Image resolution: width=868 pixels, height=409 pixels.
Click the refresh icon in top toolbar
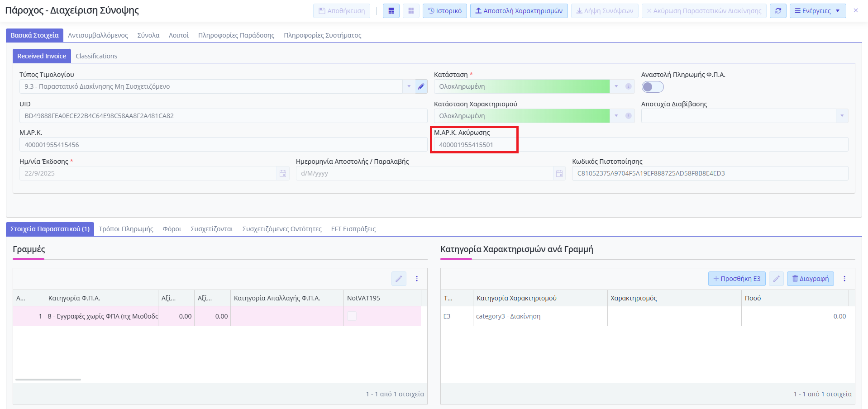pos(778,11)
